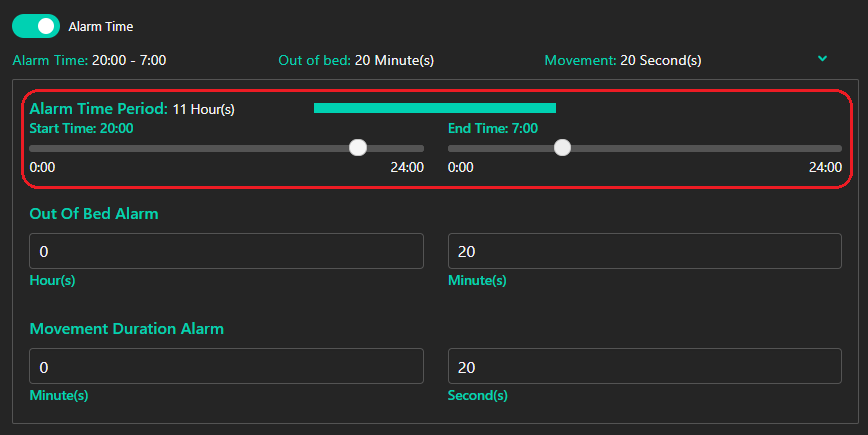Click the Movement Duration Alarm seconds field
The image size is (868, 435).
tap(645, 366)
